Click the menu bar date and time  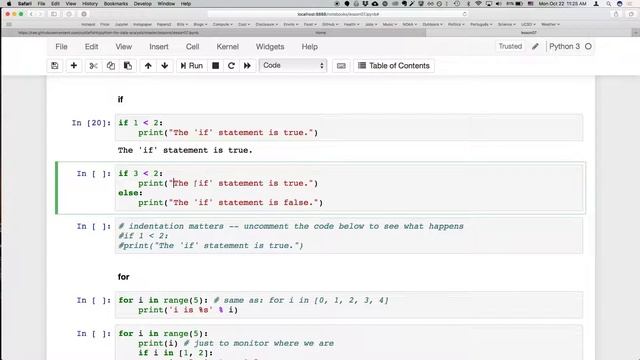(x=562, y=4)
